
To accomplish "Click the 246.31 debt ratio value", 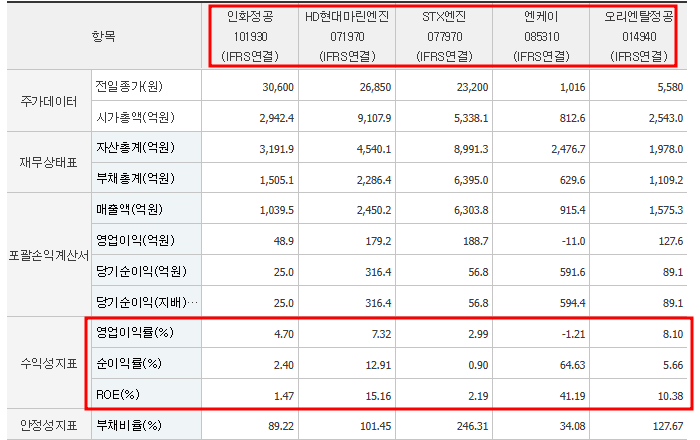I will (x=472, y=426).
